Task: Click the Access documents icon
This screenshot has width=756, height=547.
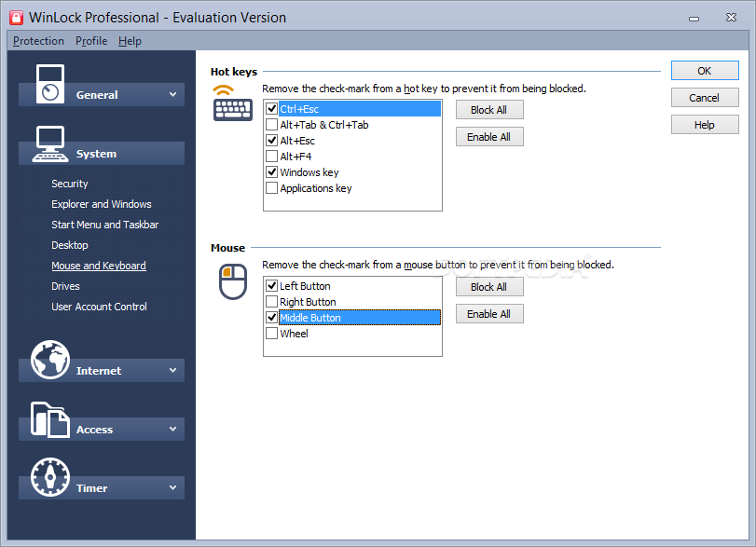Action: [x=50, y=419]
